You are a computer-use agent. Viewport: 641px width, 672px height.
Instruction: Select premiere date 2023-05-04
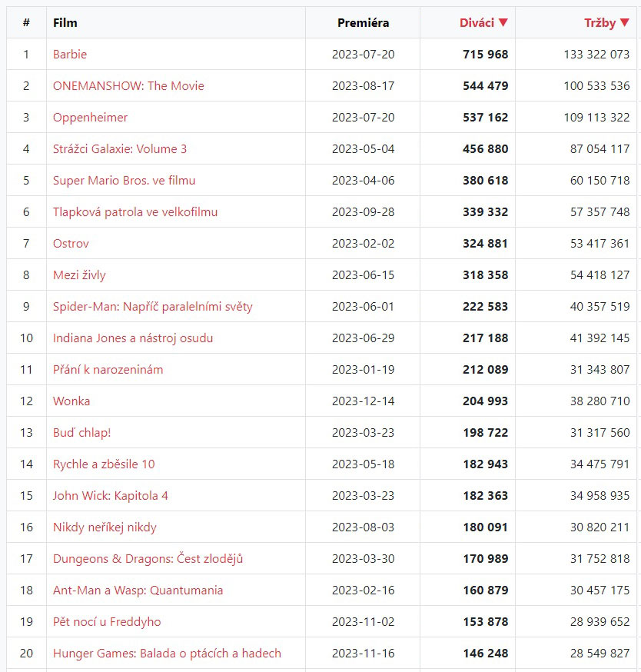pyautogui.click(x=364, y=148)
